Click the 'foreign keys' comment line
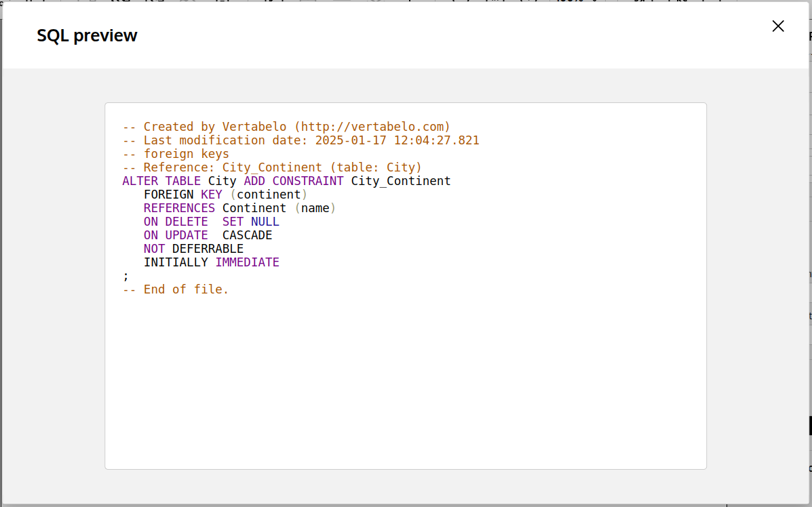Screen dimensions: 812x507 (175, 154)
